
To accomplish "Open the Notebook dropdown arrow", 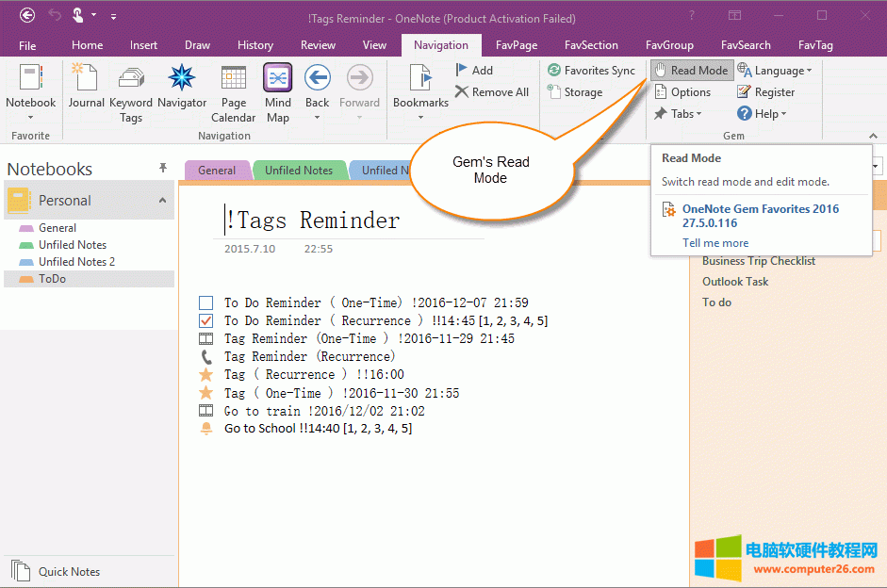I will pos(31,117).
